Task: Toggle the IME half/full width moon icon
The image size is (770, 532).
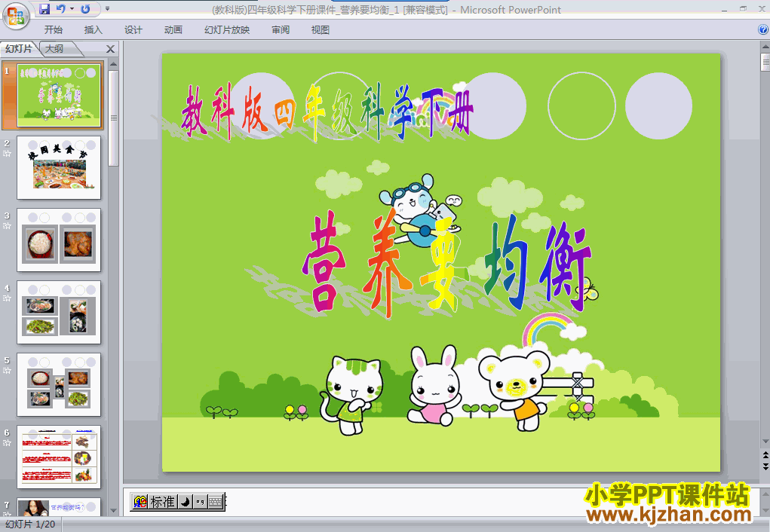Action: [x=185, y=502]
